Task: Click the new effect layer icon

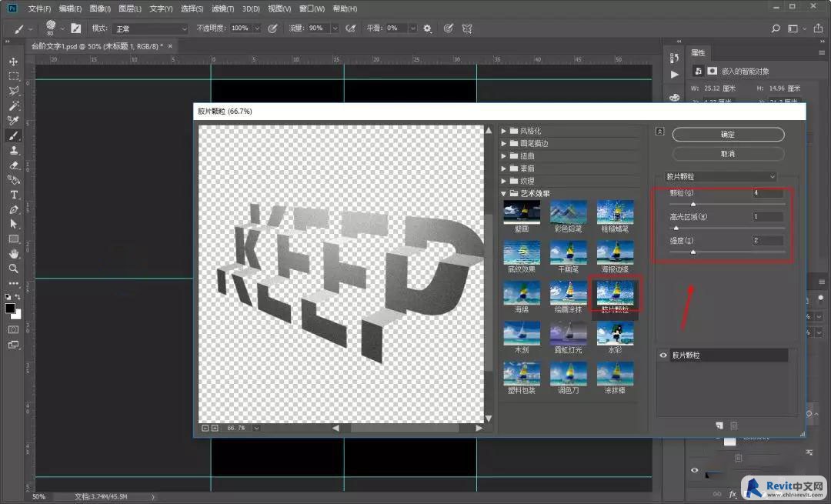Action: (719, 426)
